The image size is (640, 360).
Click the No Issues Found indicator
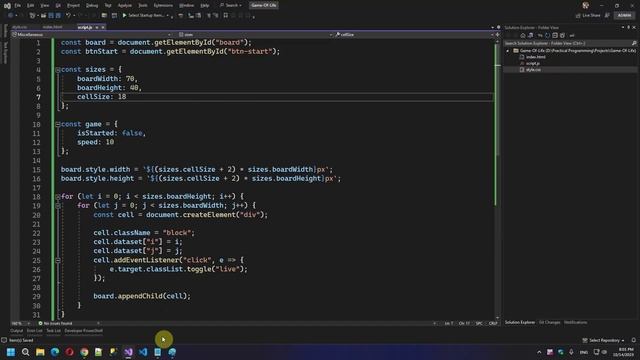tap(55, 323)
